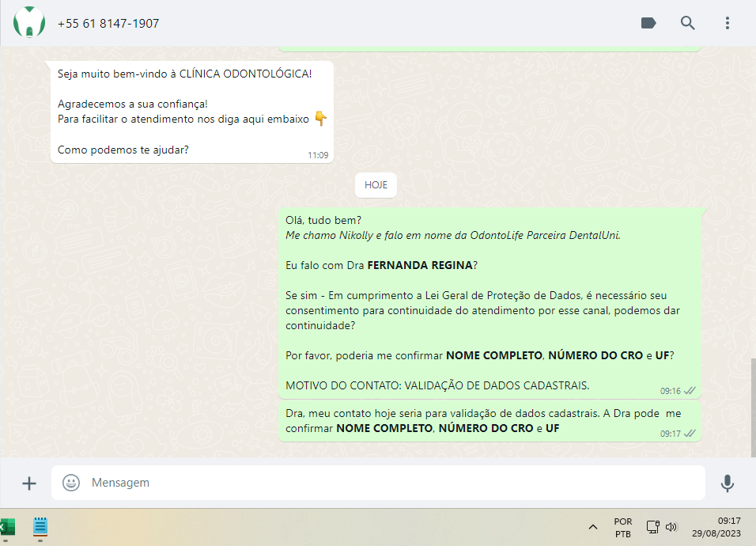Click the chat vertical scrollbar
Viewport: 756px width, 546px height.
[x=753, y=407]
